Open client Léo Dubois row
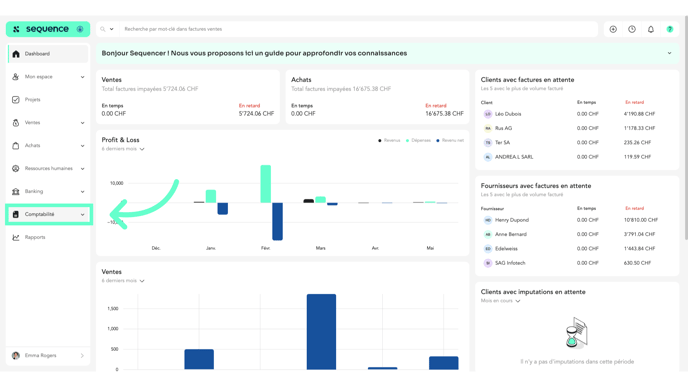This screenshot has width=688, height=387. [x=577, y=114]
